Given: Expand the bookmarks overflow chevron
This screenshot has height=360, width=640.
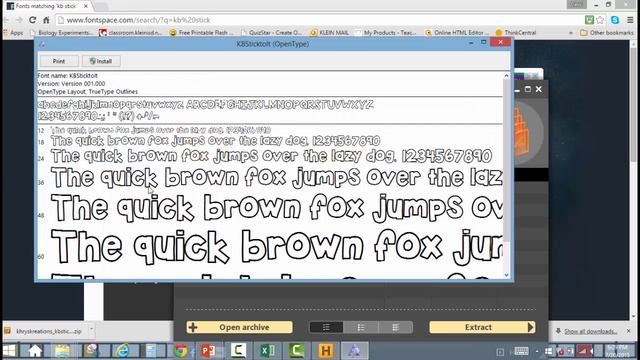Looking at the screenshot, I should tap(571, 33).
